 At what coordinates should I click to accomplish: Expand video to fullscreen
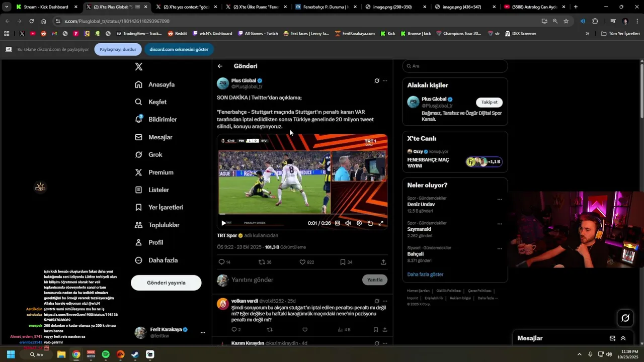(381, 223)
